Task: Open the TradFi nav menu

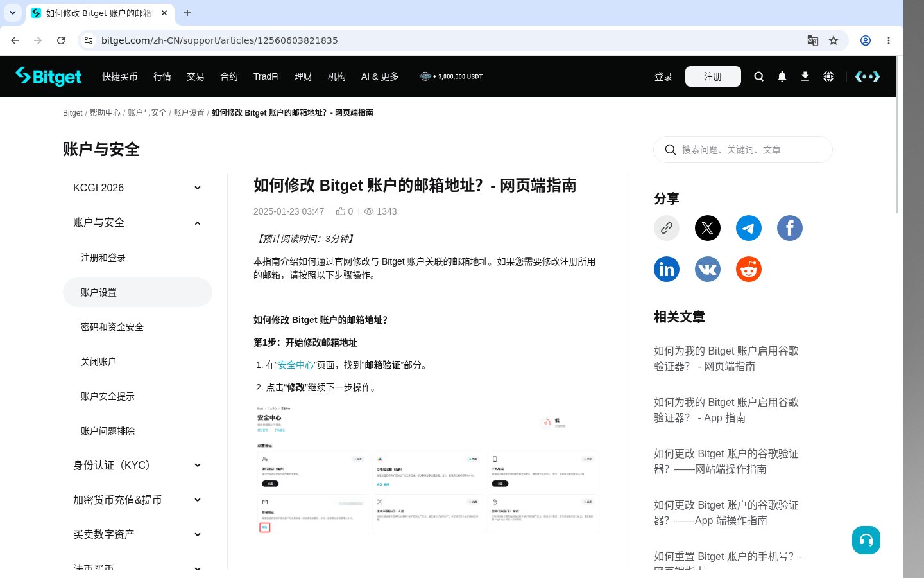Action: (x=266, y=76)
